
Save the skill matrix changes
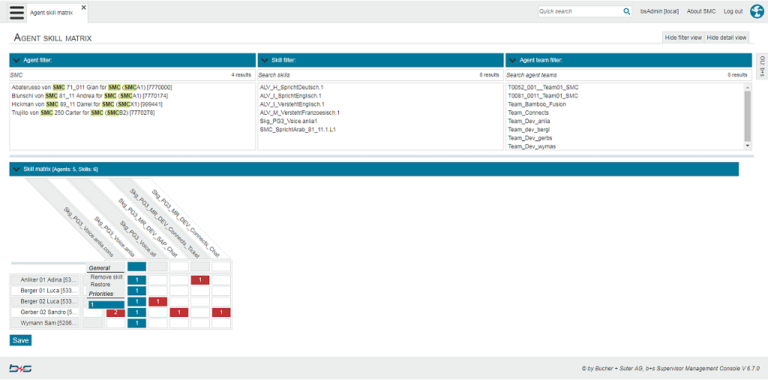[21, 340]
